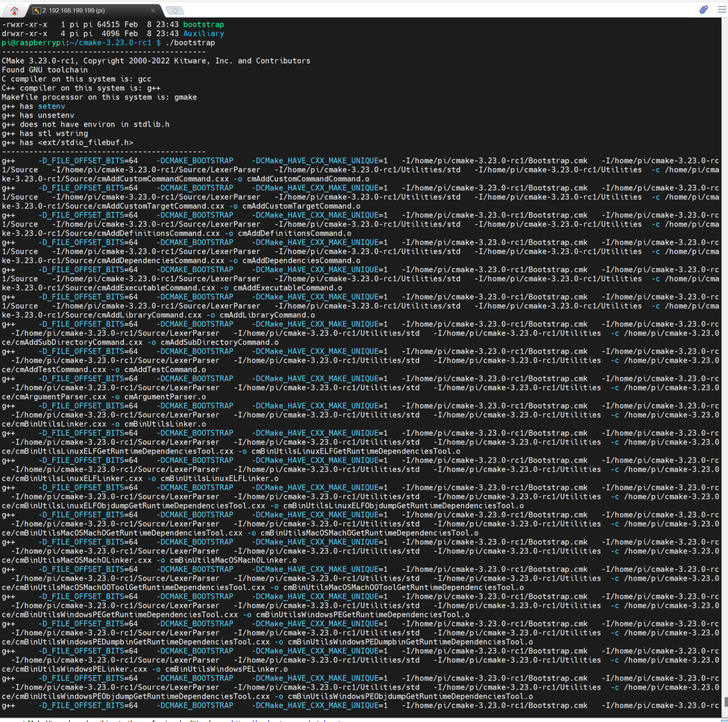Close the 192.168.199.199 (pi) session tab

[153, 10]
